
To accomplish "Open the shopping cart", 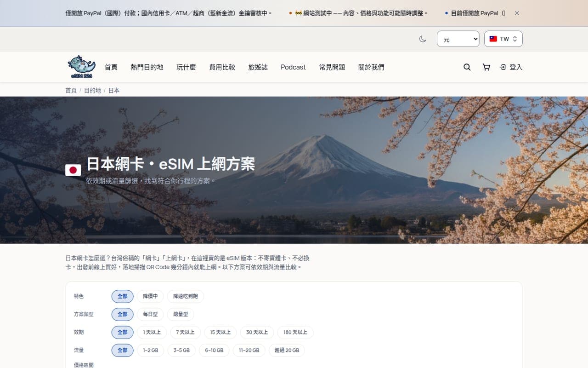I will click(x=486, y=67).
